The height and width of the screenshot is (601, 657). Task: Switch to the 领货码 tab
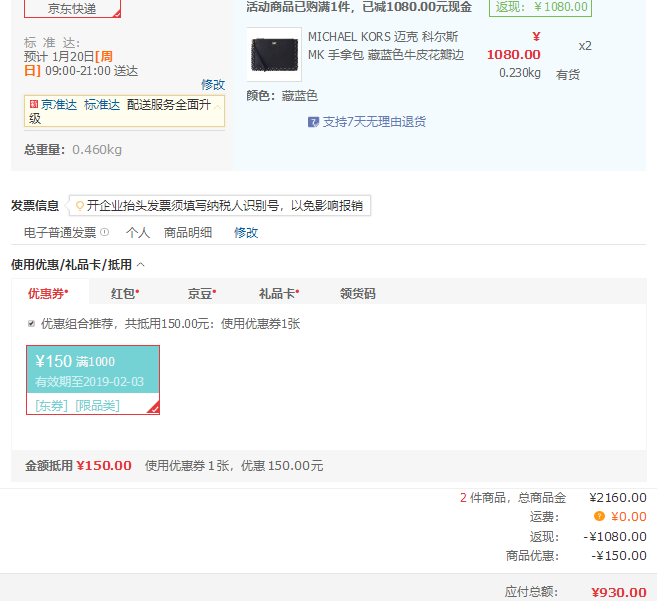click(357, 293)
